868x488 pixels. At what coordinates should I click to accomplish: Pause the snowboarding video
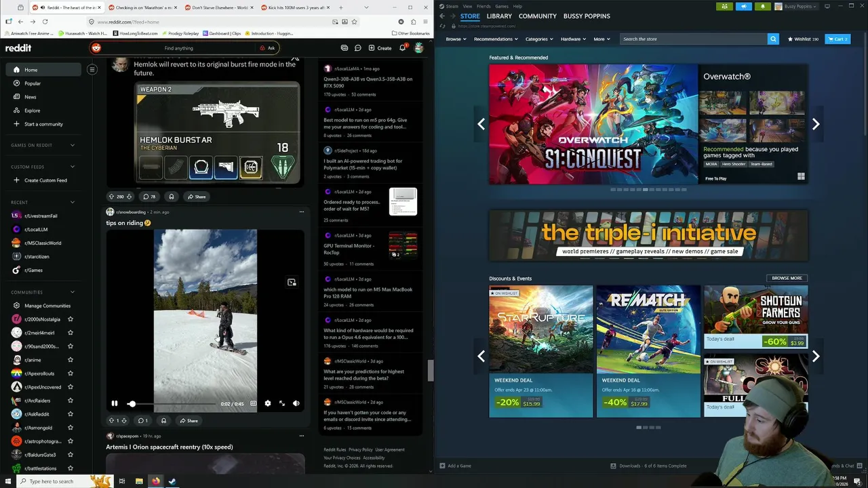(x=115, y=403)
